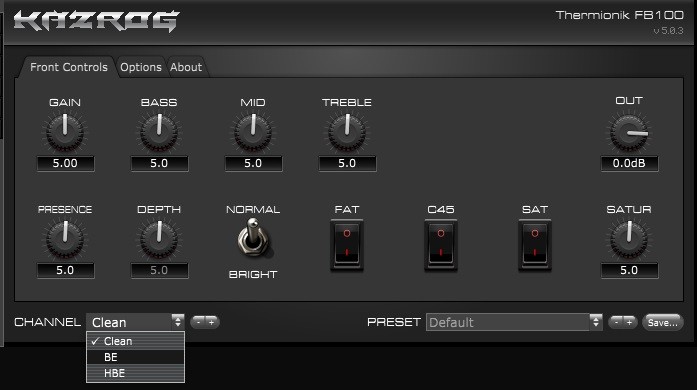Click the preset plus button
Image resolution: width=697 pixels, height=390 pixels.
629,322
